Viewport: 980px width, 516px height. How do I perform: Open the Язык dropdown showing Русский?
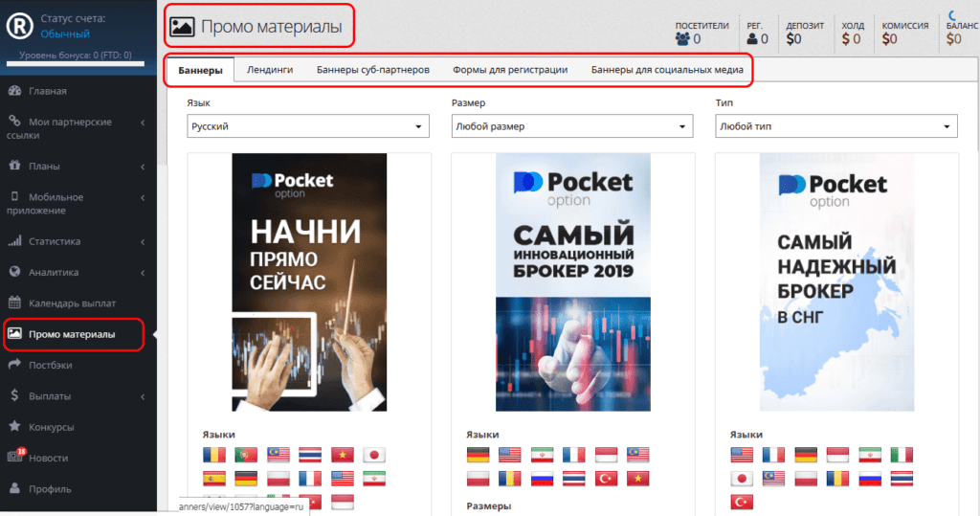point(308,126)
